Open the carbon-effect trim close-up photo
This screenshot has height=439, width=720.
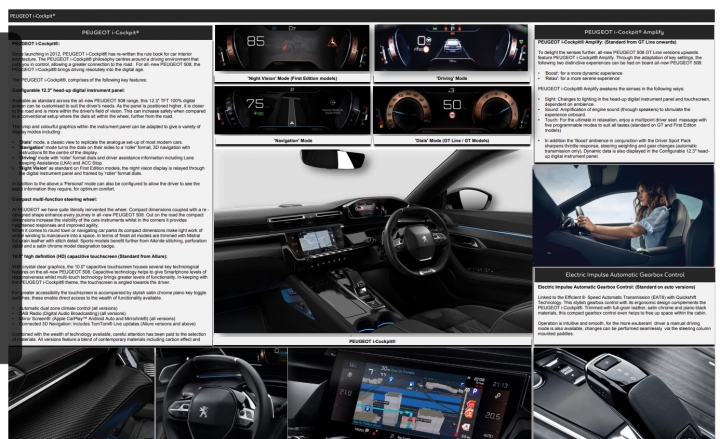click(81, 393)
